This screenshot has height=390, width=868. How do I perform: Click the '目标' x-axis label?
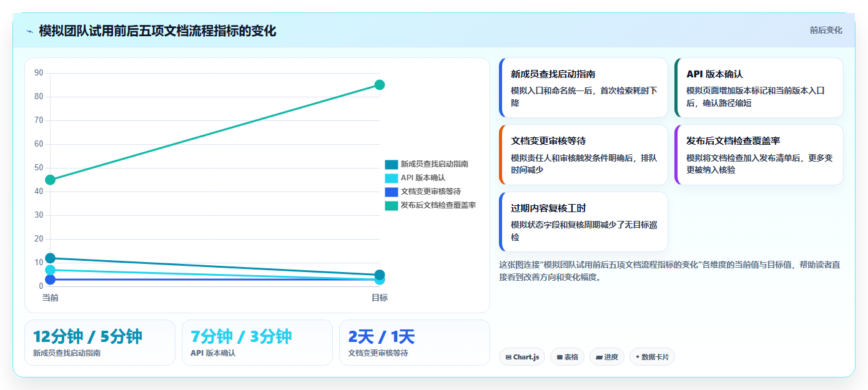tap(380, 298)
